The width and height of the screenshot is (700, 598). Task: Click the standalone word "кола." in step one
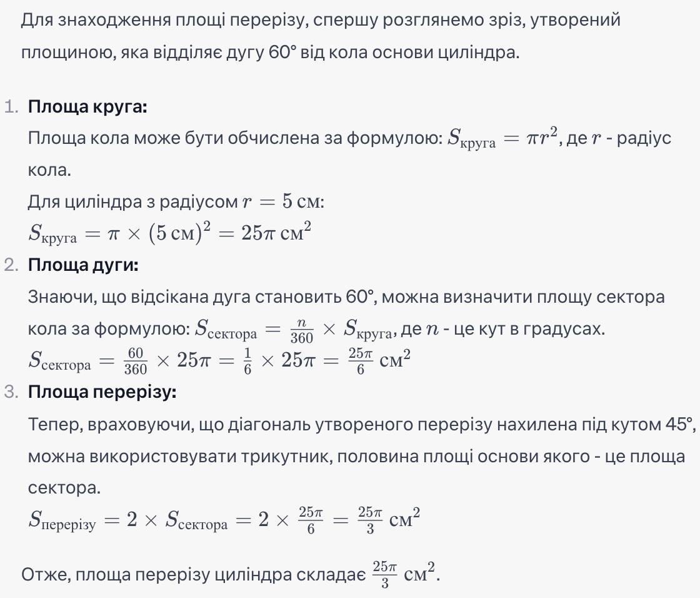coord(49,170)
